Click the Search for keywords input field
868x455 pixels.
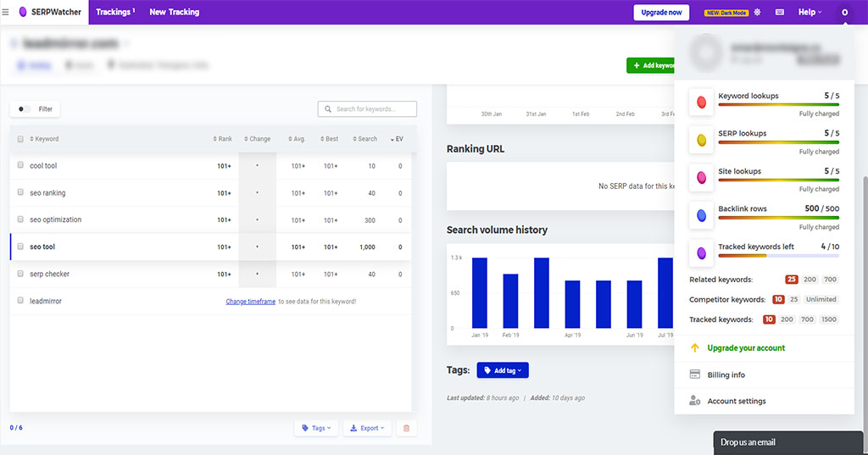click(x=367, y=109)
